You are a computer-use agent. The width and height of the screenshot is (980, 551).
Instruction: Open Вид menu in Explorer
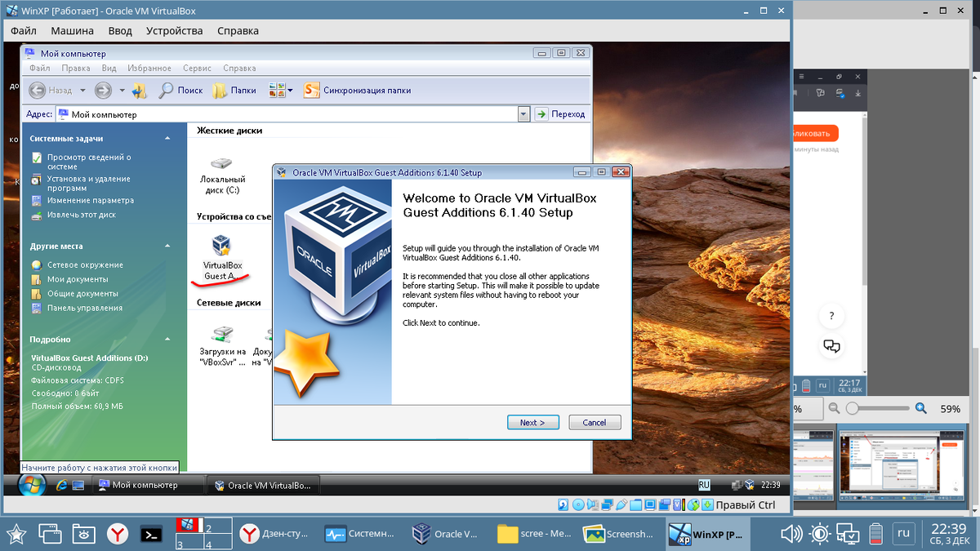109,69
